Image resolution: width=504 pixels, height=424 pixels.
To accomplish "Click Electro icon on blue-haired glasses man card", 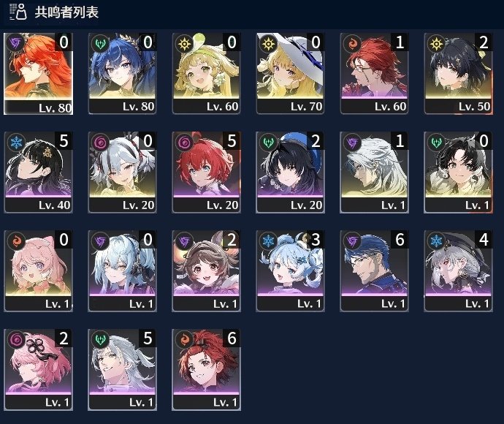I will click(x=352, y=241).
